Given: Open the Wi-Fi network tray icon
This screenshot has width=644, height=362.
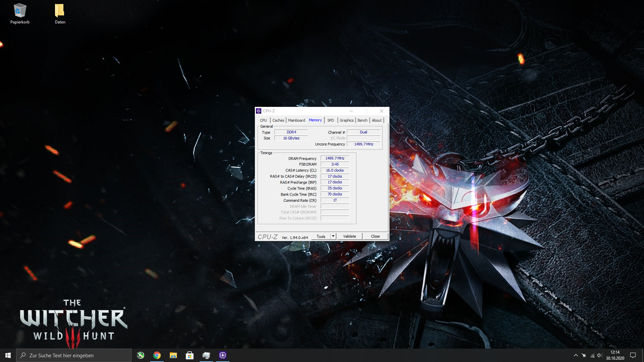Looking at the screenshot, I should 592,355.
